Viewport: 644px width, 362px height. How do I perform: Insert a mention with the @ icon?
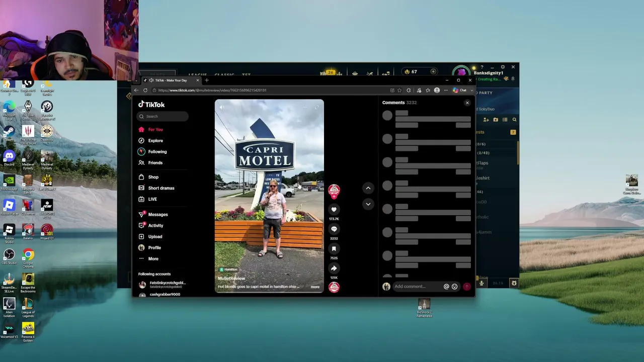(446, 287)
